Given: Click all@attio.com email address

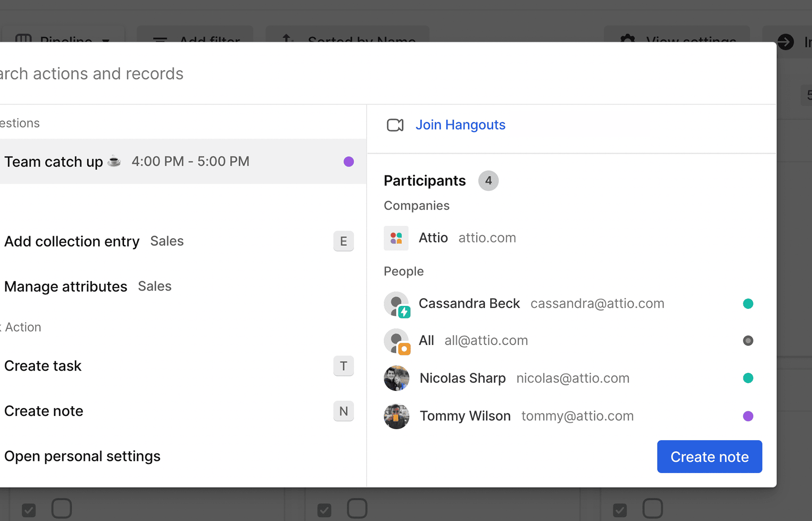Looking at the screenshot, I should coord(486,340).
